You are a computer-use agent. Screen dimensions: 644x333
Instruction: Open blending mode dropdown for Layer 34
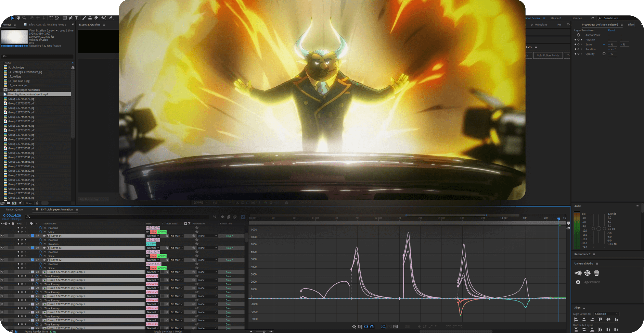(x=153, y=236)
